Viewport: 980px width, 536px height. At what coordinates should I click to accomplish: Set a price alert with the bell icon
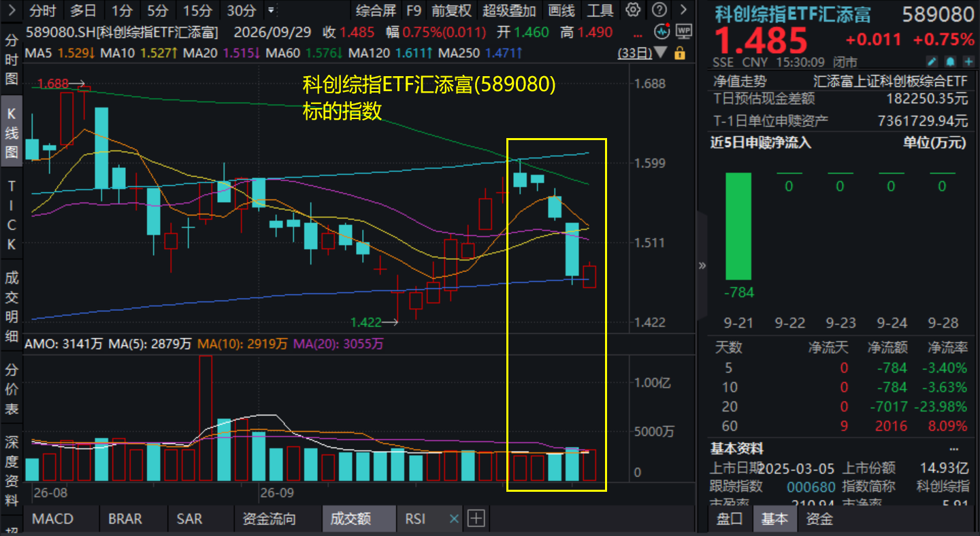949,62
